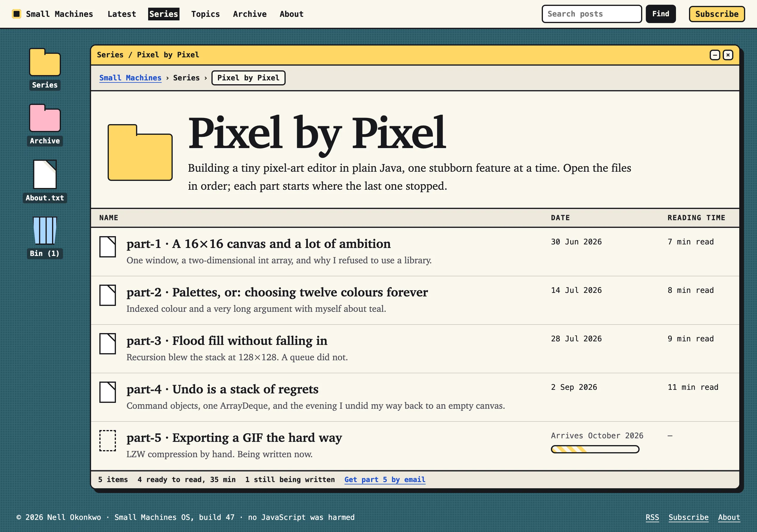Click the yellow Subscribe button
The width and height of the screenshot is (757, 532).
click(x=716, y=14)
